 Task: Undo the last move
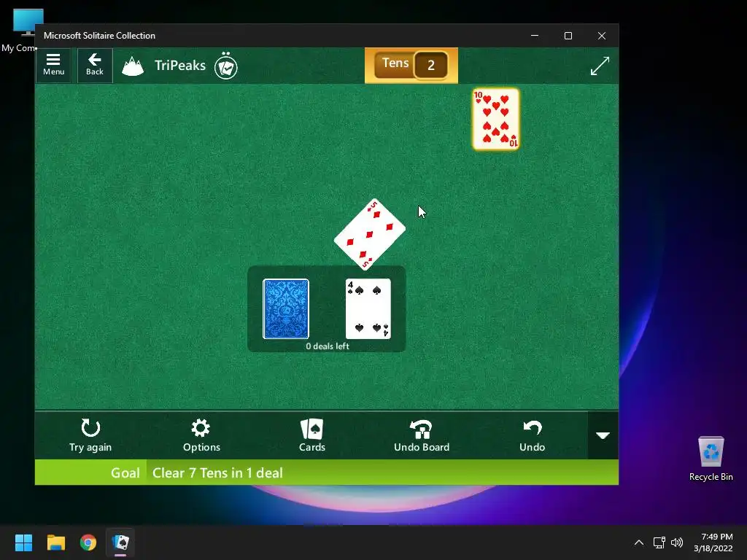tap(532, 435)
